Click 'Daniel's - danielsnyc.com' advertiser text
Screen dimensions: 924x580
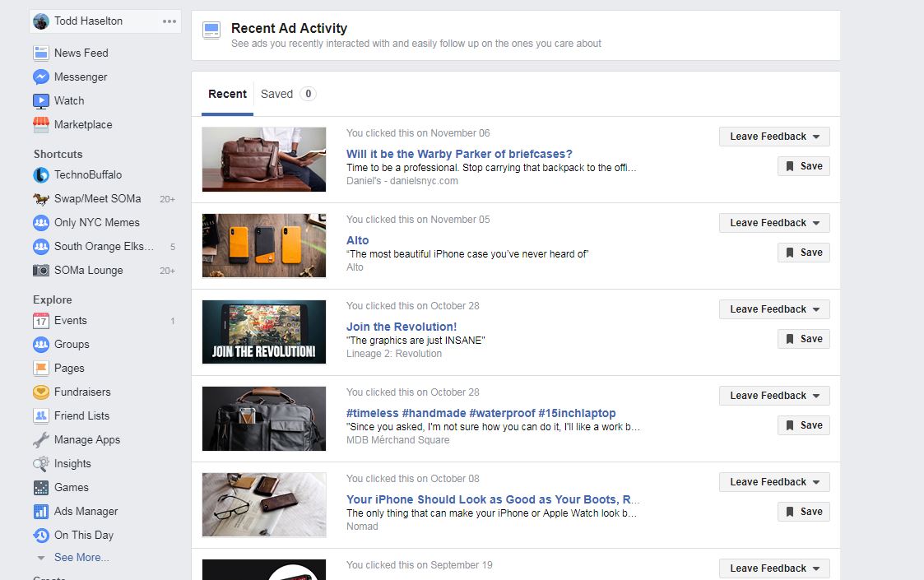(402, 181)
